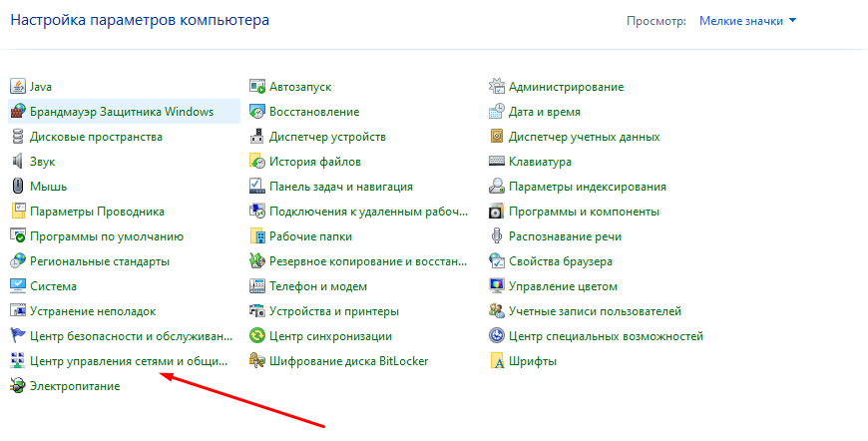This screenshot has width=868, height=441.
Task: Open the Мелкие значки view dropdown
Action: tap(747, 20)
